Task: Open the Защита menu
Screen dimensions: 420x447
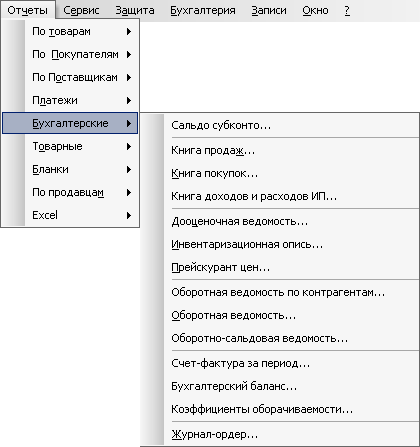Action: (135, 11)
